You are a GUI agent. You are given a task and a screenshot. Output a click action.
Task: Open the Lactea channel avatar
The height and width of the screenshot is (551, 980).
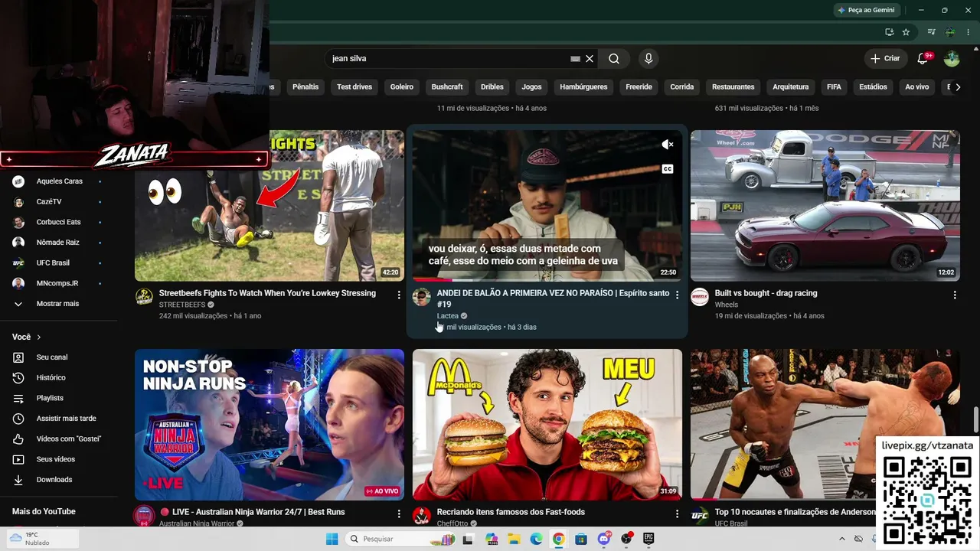click(x=422, y=297)
